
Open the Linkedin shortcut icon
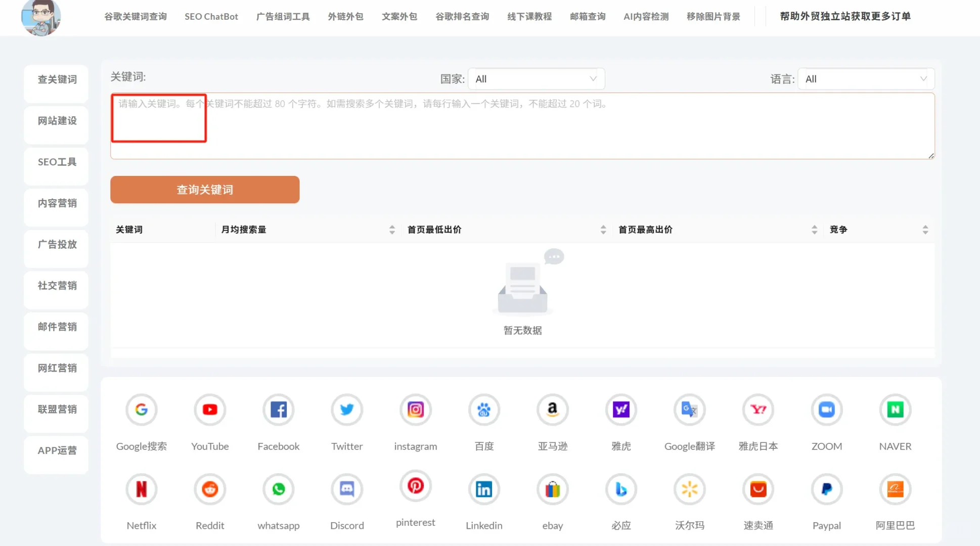484,489
